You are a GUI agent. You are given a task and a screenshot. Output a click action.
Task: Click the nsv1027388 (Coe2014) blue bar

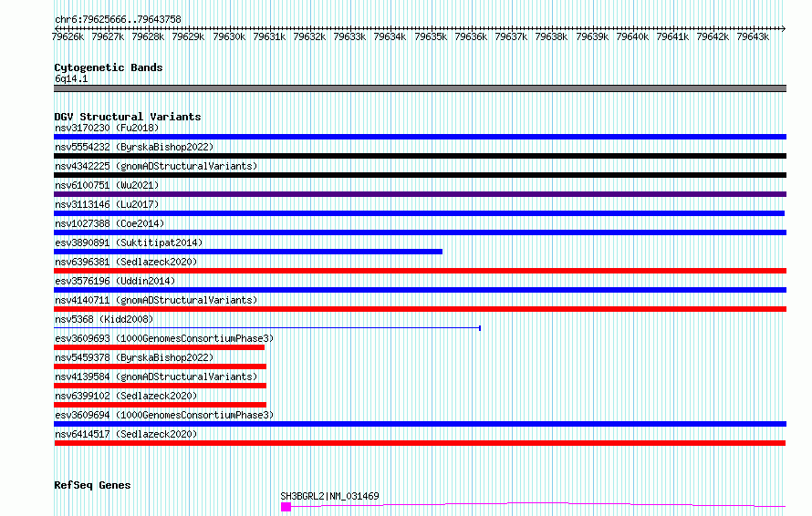(420, 232)
